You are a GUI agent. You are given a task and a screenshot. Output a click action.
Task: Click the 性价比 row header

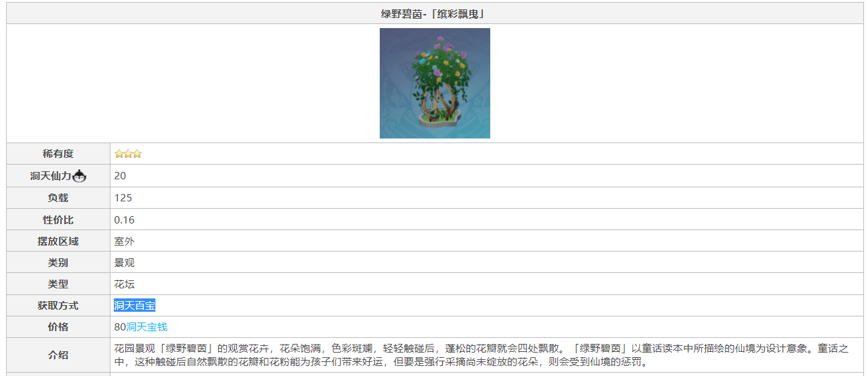point(58,219)
